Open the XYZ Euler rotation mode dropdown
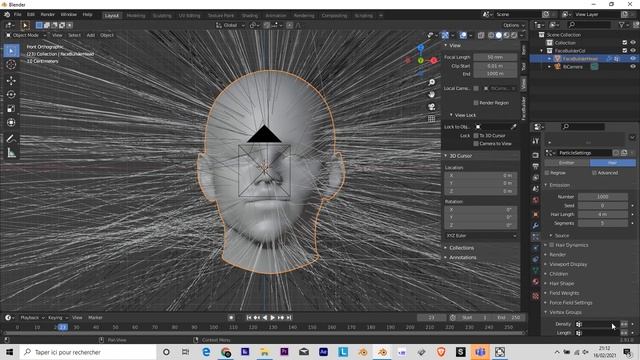 (x=480, y=236)
